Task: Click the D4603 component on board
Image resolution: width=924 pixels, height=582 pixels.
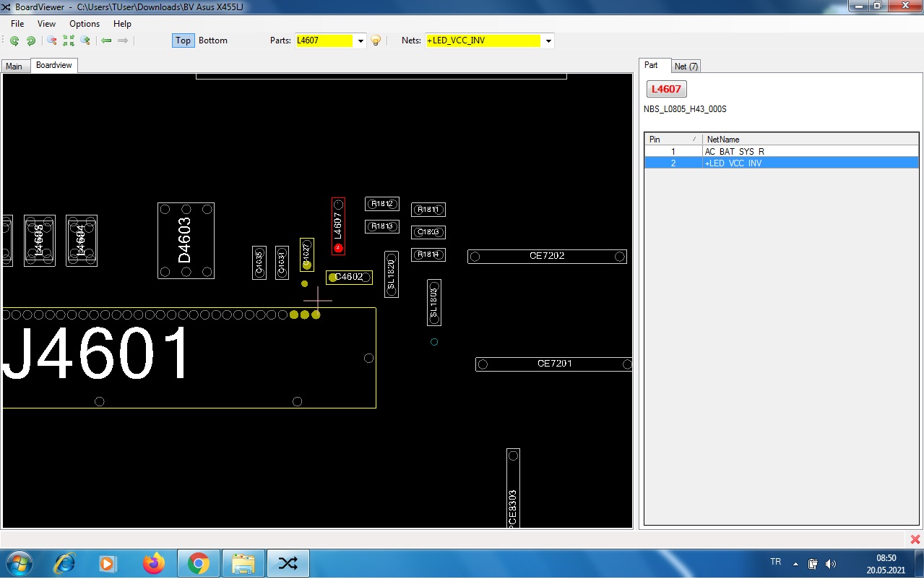Action: [186, 240]
